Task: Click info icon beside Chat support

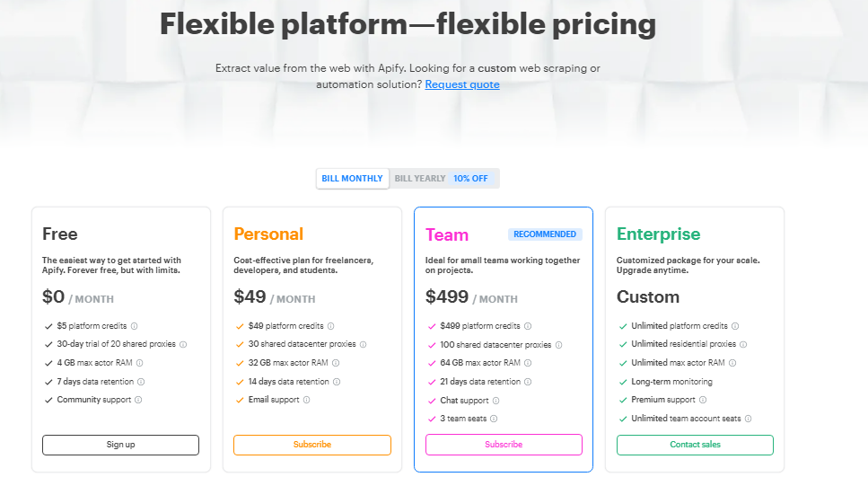Action: 496,401
